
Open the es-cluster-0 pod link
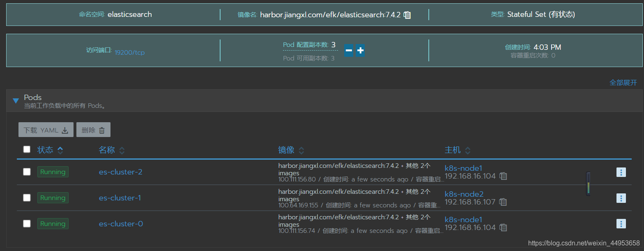tap(121, 224)
